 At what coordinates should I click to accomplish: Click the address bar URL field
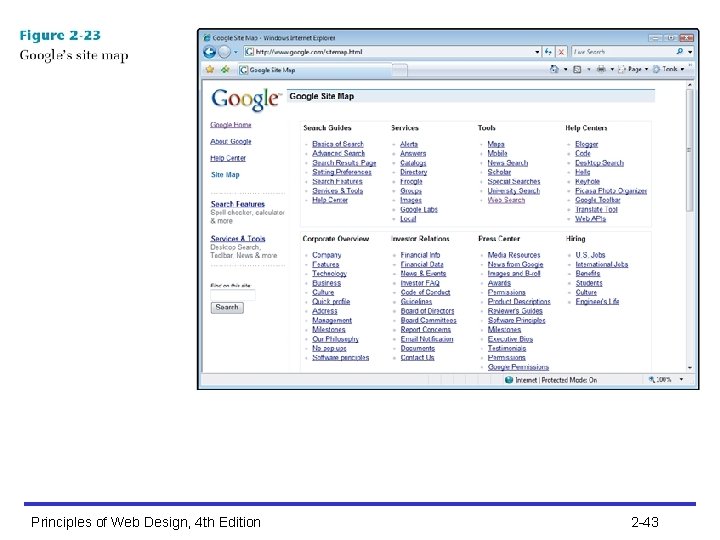point(389,52)
